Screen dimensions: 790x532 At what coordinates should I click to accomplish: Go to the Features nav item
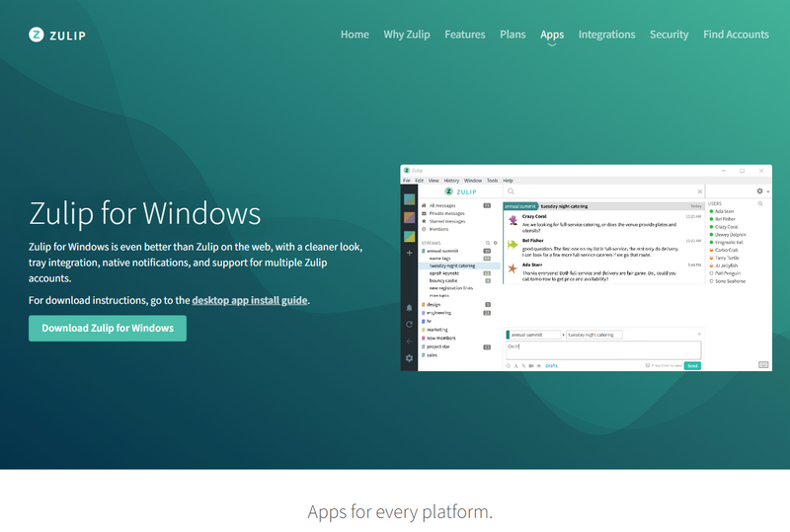[464, 35]
